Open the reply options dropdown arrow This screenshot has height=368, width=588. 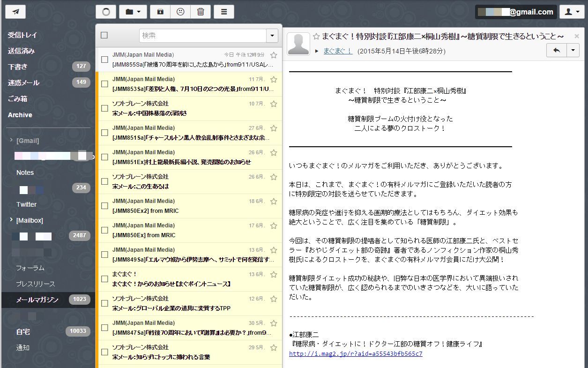coord(573,50)
